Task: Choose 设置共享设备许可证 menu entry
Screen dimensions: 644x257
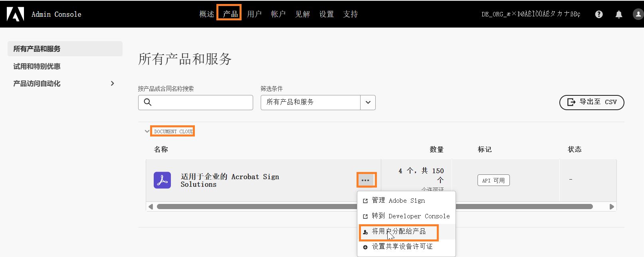Action: (406, 247)
